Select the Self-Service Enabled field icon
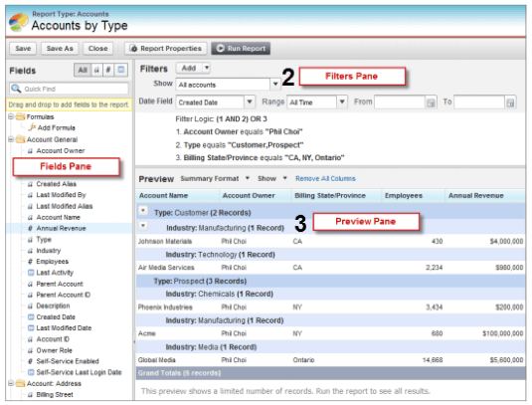 coord(30,361)
